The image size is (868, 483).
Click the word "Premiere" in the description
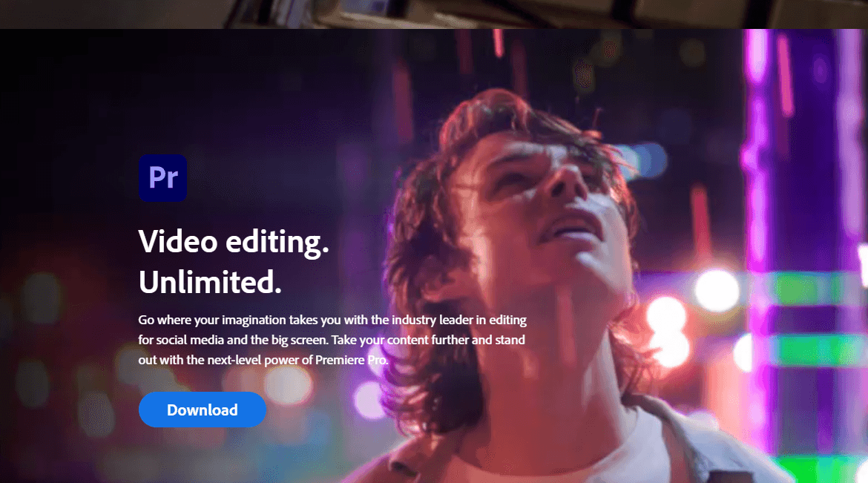point(340,360)
